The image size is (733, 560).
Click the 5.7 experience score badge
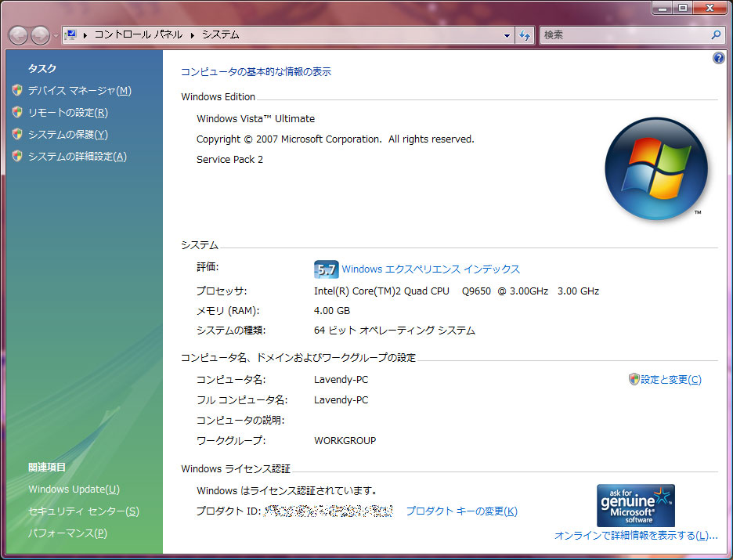[326, 269]
